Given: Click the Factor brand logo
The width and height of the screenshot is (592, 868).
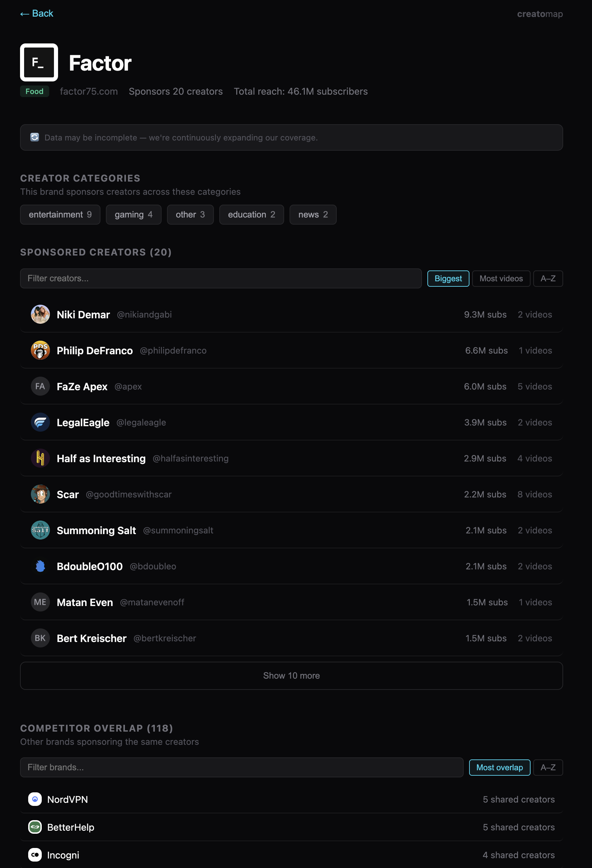Looking at the screenshot, I should 38,62.
